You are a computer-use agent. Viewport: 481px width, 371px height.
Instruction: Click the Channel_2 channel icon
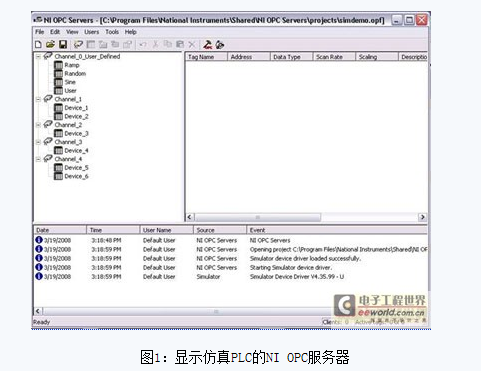pos(48,125)
